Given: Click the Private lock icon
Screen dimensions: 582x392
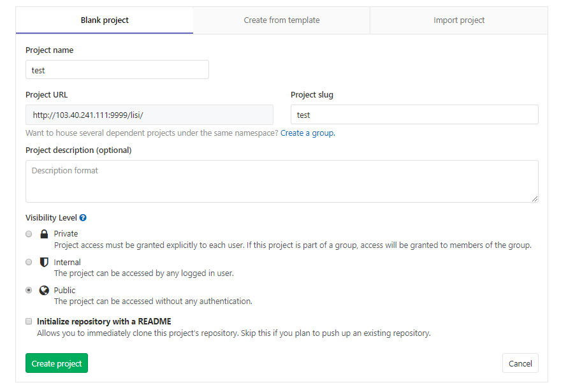Looking at the screenshot, I should tap(44, 234).
